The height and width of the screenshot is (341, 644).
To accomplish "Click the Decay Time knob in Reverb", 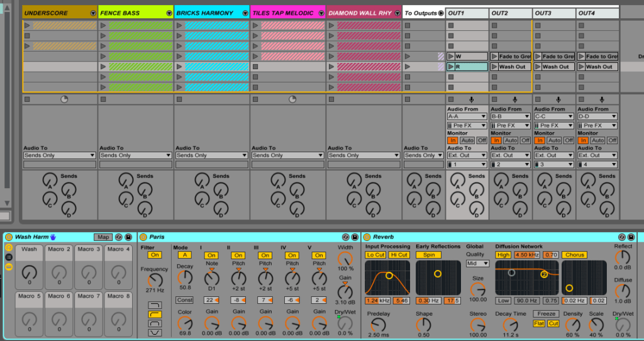I will pyautogui.click(x=511, y=325).
